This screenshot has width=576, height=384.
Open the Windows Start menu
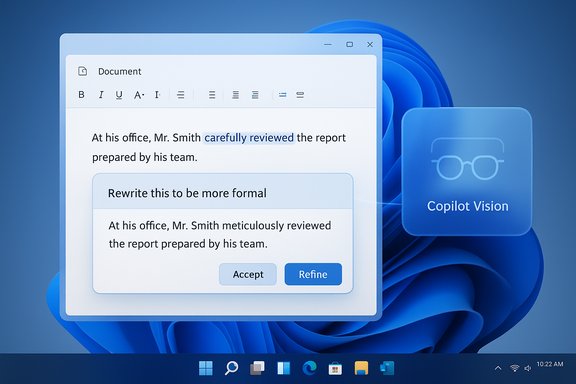point(206,368)
